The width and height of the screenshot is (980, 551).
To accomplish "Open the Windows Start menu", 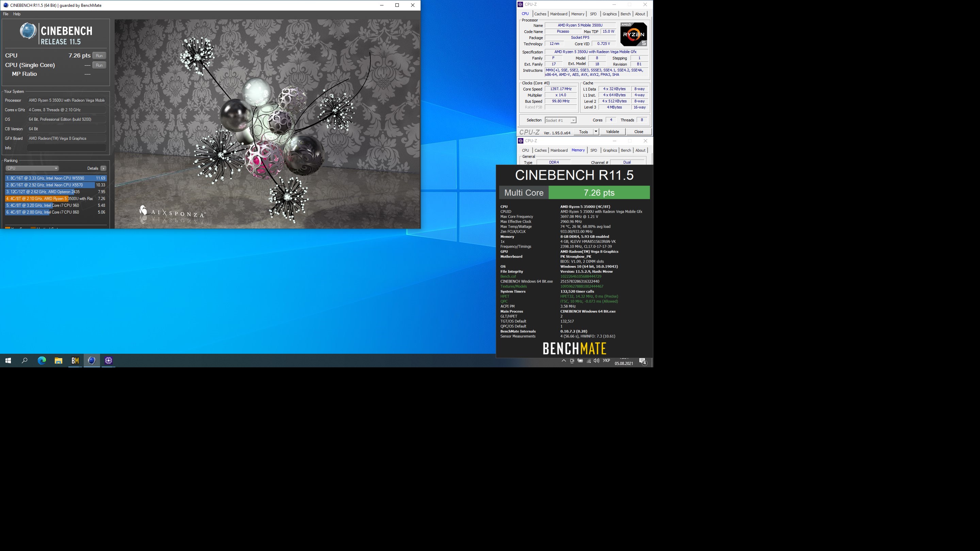I will click(8, 361).
